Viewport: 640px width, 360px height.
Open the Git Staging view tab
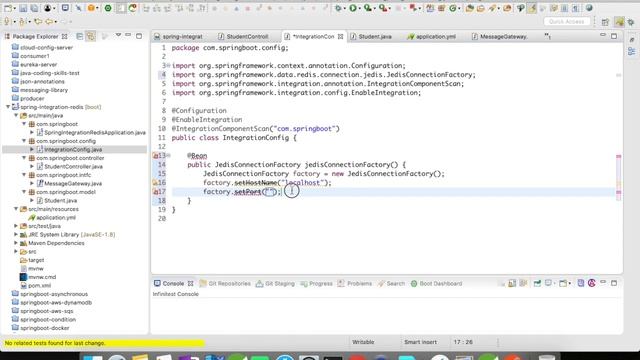pos(275,283)
